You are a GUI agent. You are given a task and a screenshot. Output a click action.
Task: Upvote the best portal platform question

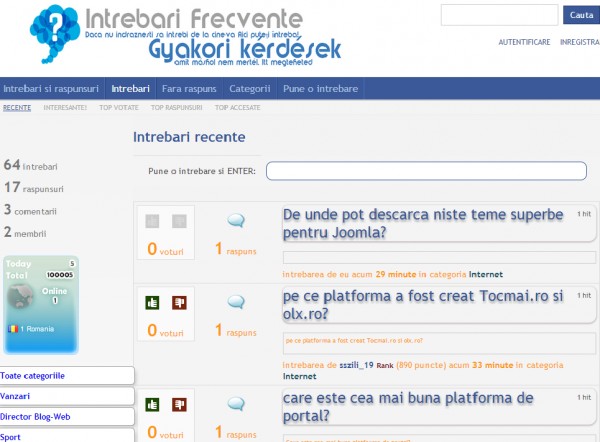click(x=153, y=405)
